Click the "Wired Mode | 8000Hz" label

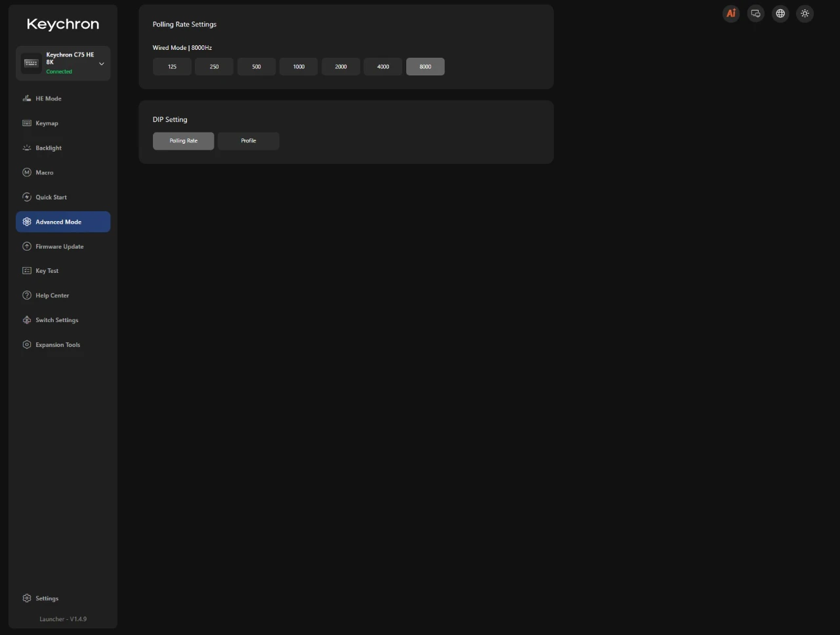[182, 48]
